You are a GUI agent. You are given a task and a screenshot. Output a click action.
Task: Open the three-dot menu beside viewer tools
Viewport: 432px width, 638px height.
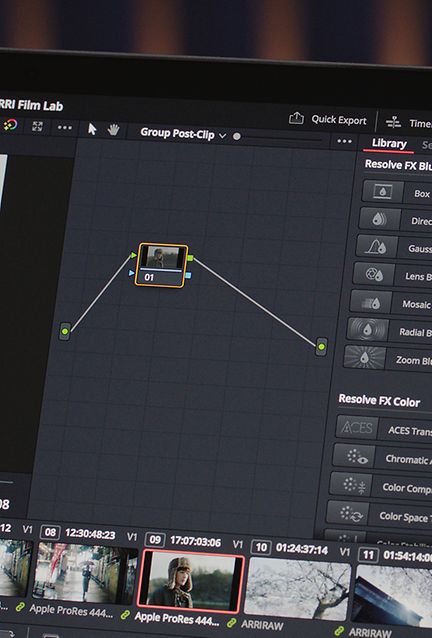click(x=65, y=128)
